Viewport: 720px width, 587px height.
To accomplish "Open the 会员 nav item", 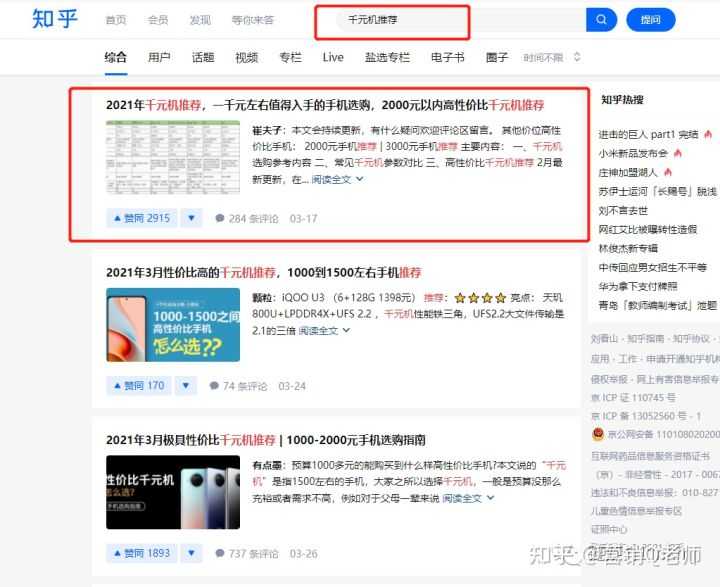I will (158, 20).
